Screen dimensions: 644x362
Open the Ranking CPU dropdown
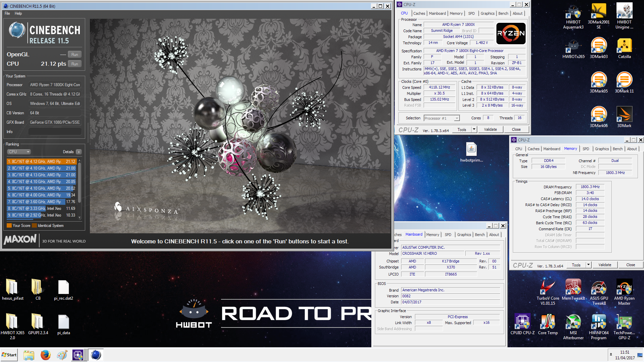pyautogui.click(x=19, y=152)
